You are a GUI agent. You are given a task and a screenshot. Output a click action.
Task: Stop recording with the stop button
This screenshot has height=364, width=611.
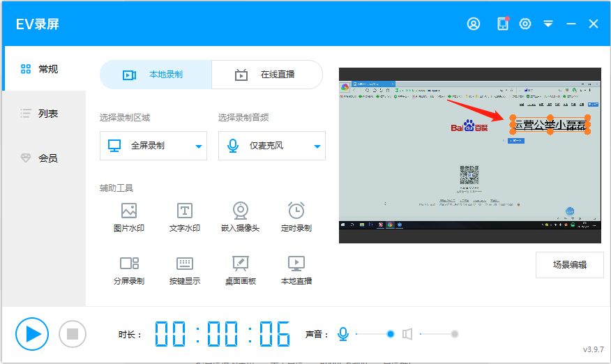click(x=72, y=334)
